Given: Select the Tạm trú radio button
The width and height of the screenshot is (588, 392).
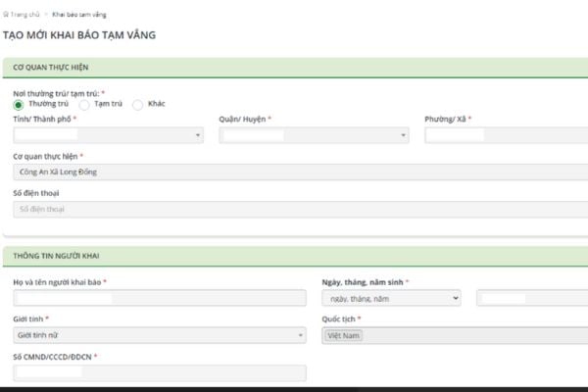Looking at the screenshot, I should (84, 104).
